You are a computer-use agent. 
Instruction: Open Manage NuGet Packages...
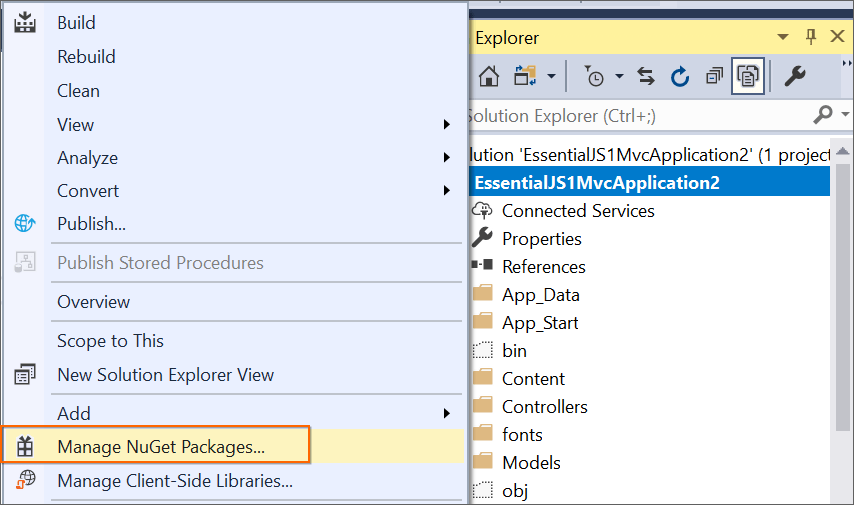(234, 447)
